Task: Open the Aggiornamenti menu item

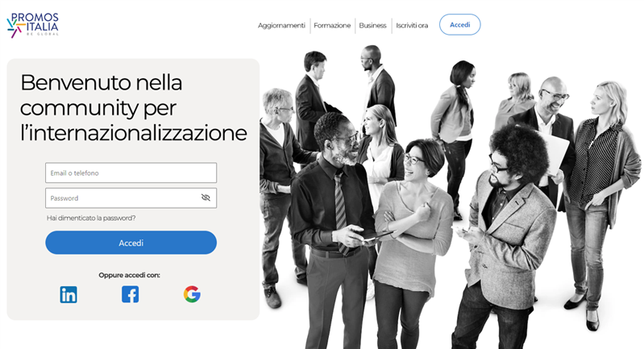Action: (x=281, y=26)
